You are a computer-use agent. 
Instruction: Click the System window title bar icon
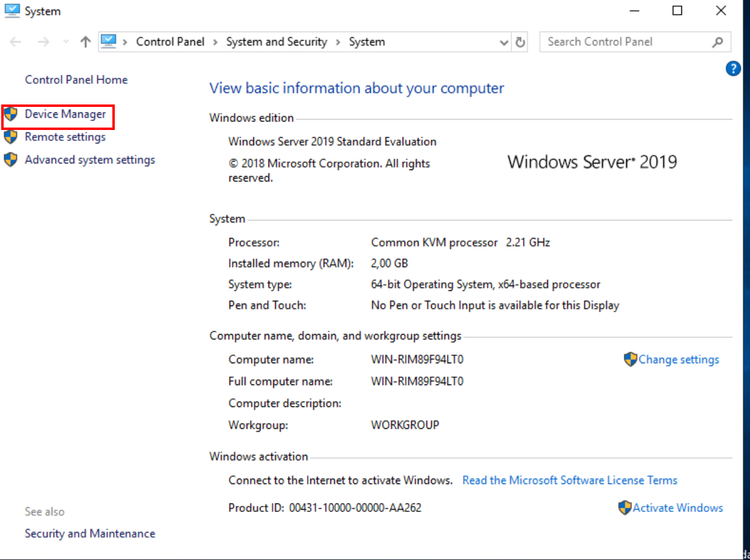pyautogui.click(x=12, y=11)
